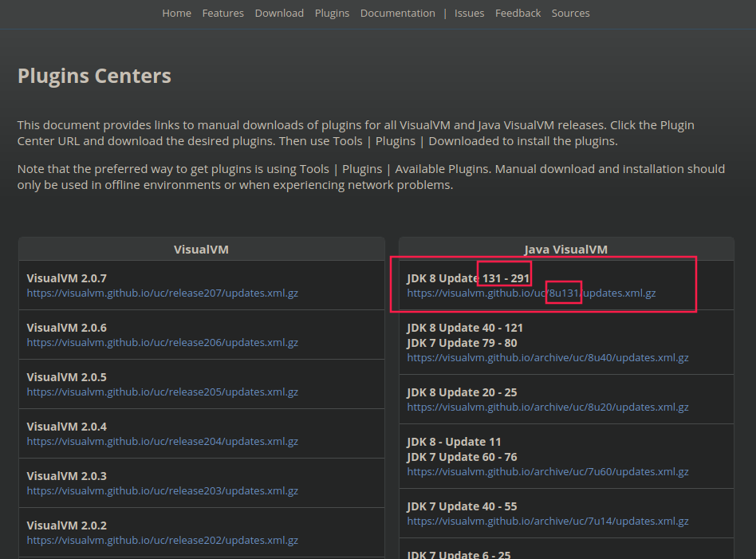Click the 'JDK 8 - Update 11' text
This screenshot has height=559, width=756.
[454, 442]
